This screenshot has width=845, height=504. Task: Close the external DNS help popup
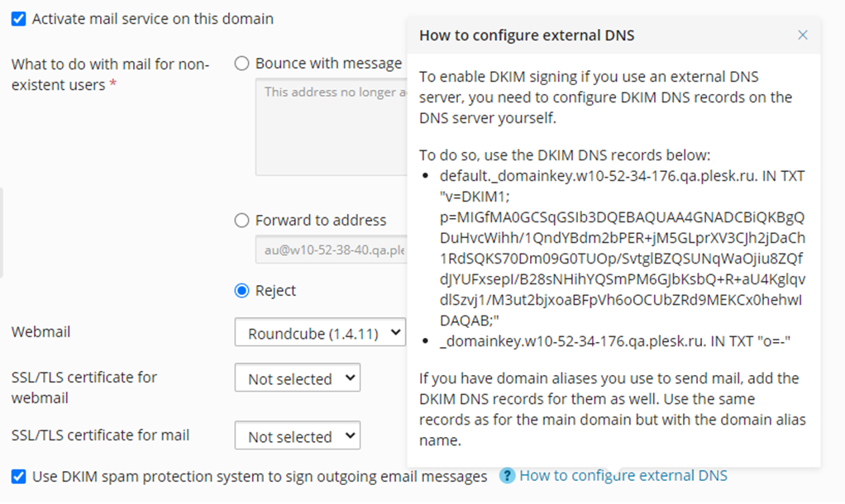(802, 36)
